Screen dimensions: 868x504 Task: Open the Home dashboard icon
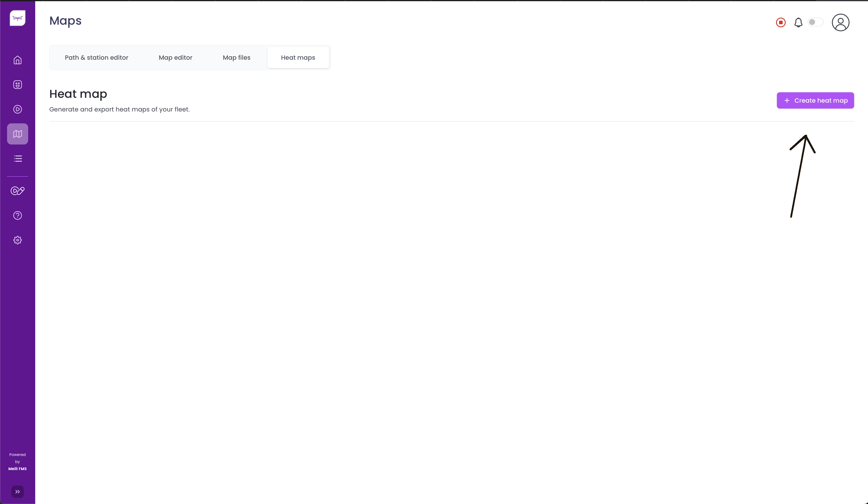click(x=18, y=60)
